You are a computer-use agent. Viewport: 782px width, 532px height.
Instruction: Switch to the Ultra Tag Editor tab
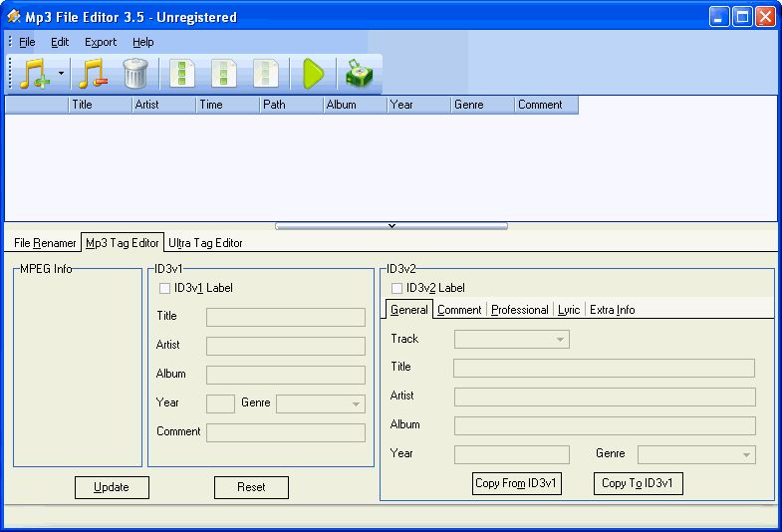205,243
